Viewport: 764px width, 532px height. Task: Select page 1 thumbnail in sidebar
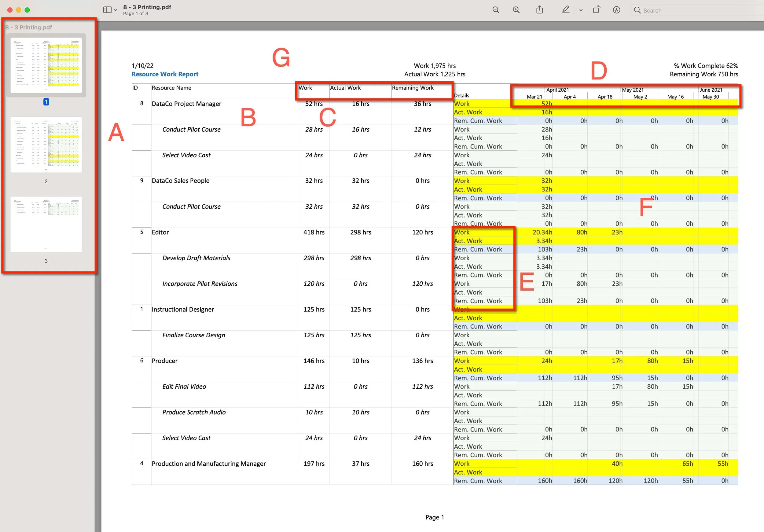(x=46, y=65)
